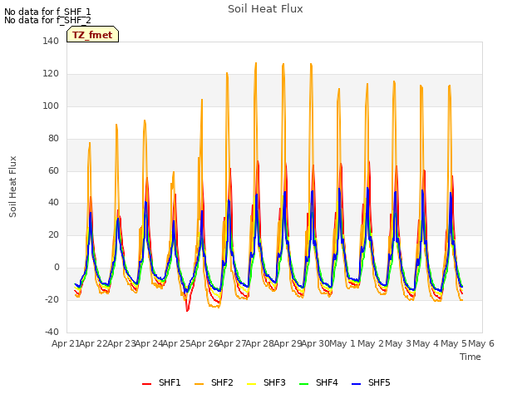Click the 120 y-axis tick label
Screen dimensions: 532x399
tap(51, 74)
